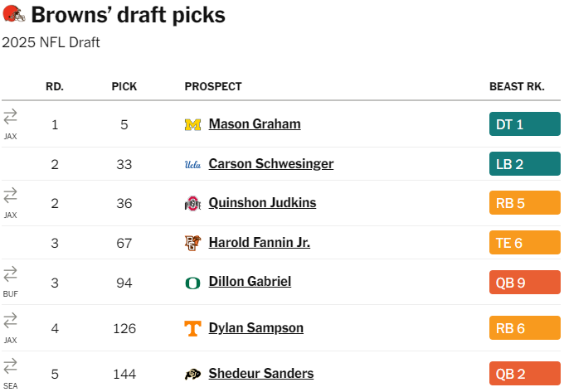Go to Quinshon Judkins' prospect page
564x392 pixels.
(262, 203)
